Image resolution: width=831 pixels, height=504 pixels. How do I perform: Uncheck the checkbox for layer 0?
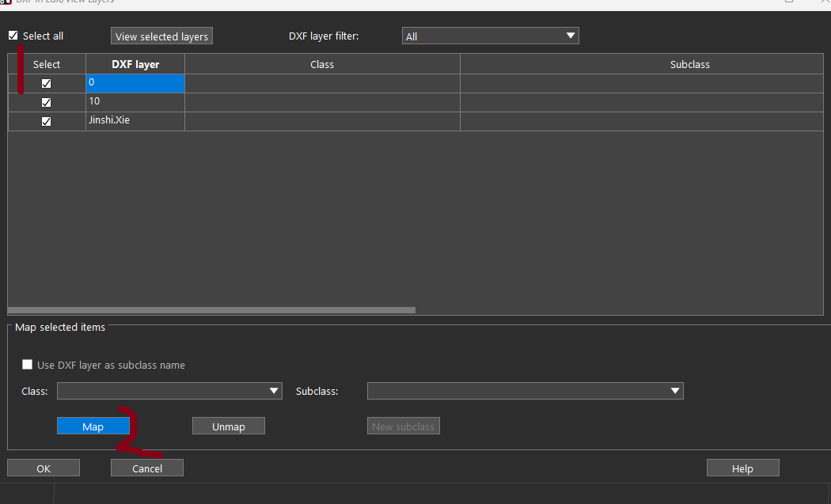[46, 83]
